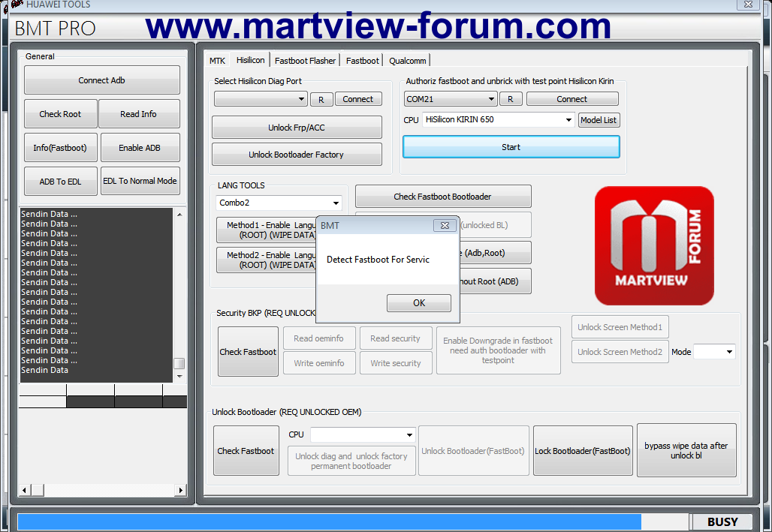Screen dimensions: 772x532
Task: Click the Read security button
Action: tap(396, 338)
